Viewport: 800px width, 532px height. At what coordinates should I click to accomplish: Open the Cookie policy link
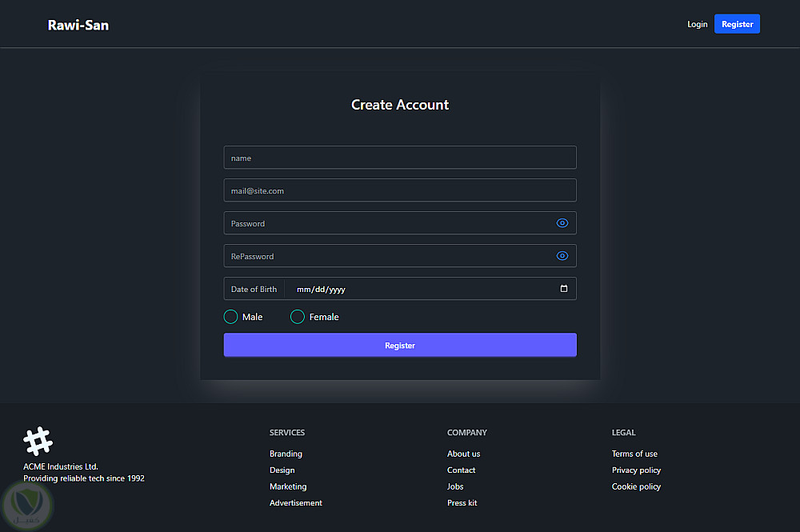(636, 486)
